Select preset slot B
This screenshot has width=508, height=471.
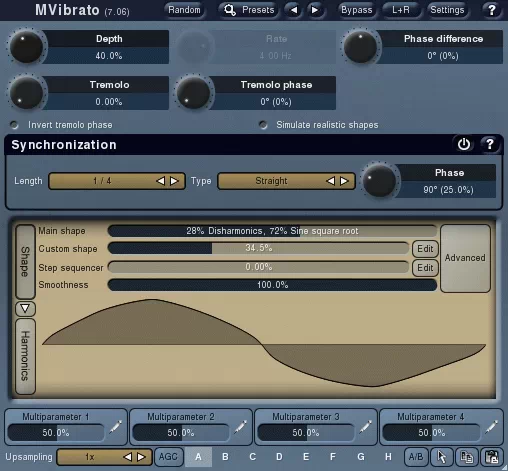225,457
